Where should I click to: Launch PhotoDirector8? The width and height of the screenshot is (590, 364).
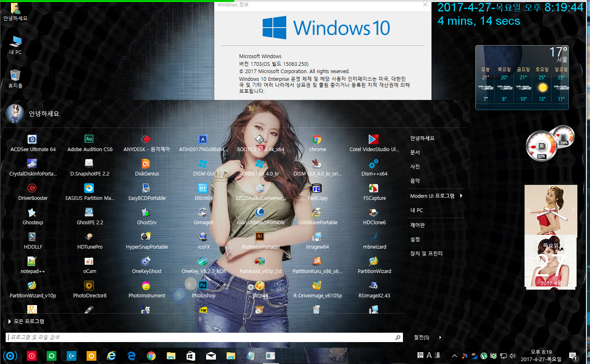(90, 290)
